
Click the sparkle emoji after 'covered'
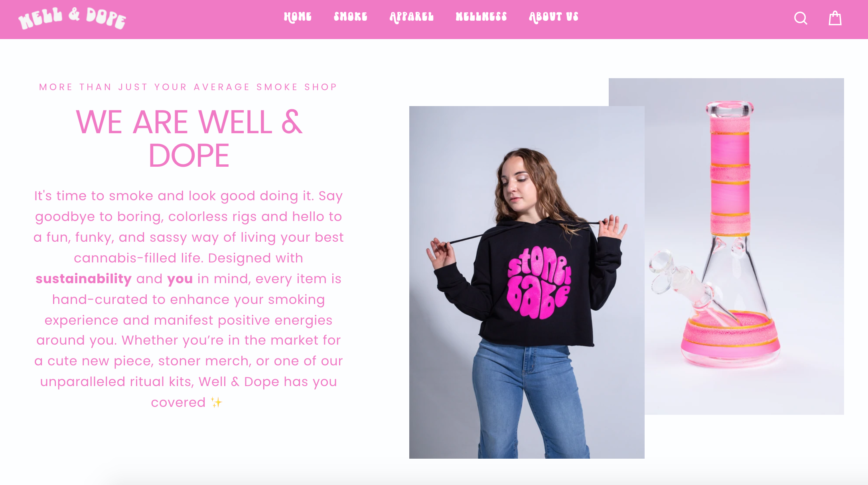tap(216, 402)
